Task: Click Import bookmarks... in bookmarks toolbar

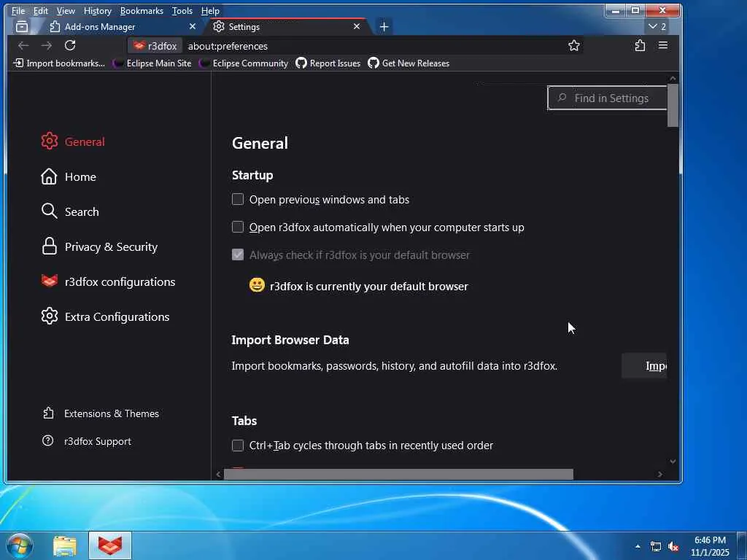Action: (59, 63)
